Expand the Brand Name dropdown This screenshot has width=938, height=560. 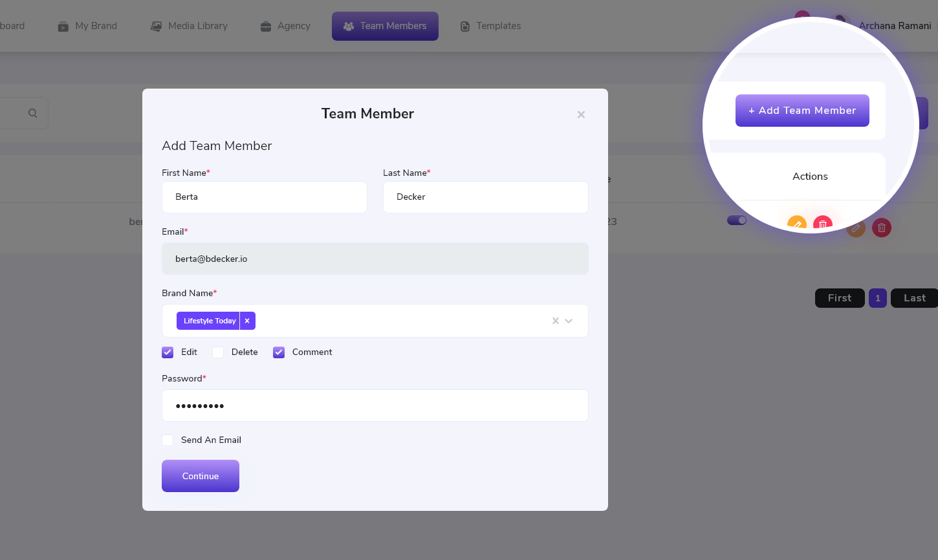pyautogui.click(x=569, y=321)
